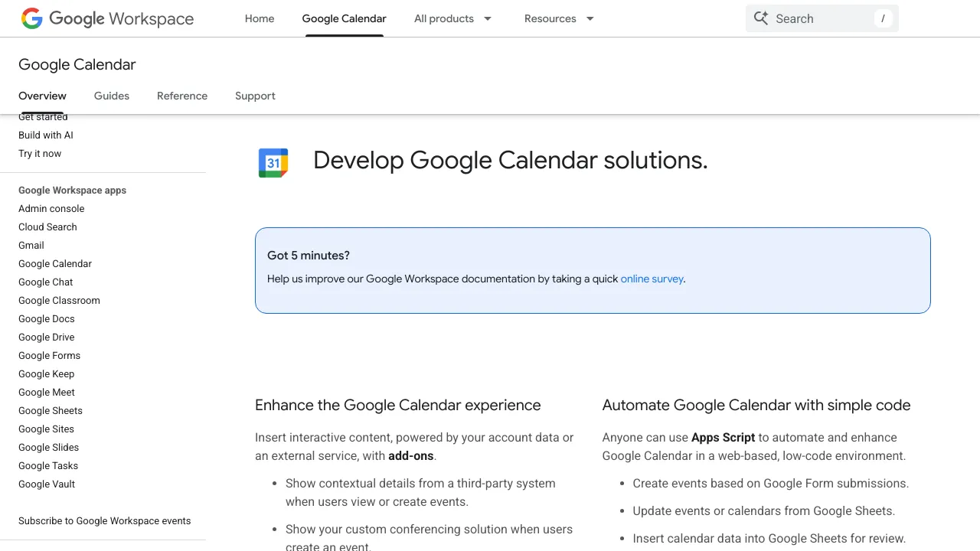Image resolution: width=980 pixels, height=551 pixels.
Task: Click the Insert calendar data into Sheets bullet
Action: pos(769,538)
